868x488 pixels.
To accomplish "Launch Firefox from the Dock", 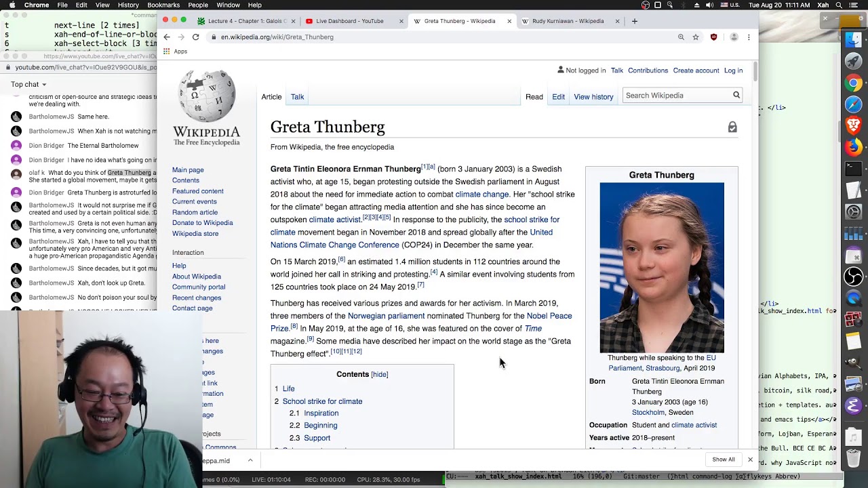I will [853, 146].
